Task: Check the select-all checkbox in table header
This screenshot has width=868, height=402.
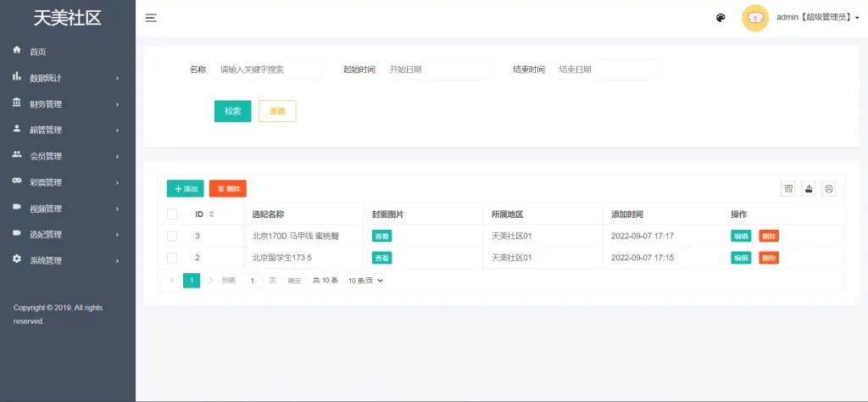Action: tap(172, 214)
